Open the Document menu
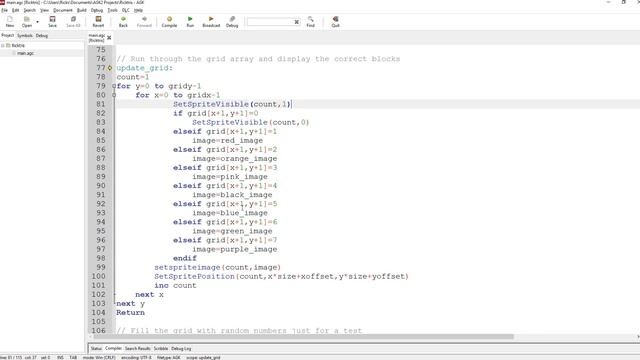 pos(63,10)
